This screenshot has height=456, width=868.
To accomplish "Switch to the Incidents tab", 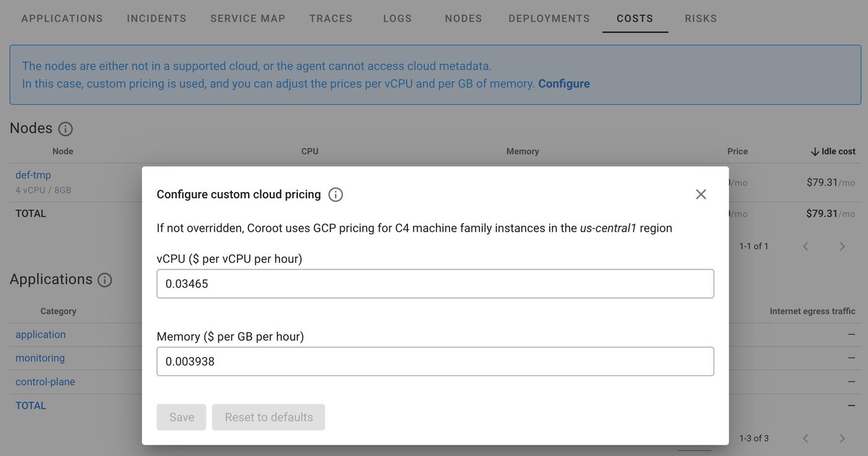I will (x=156, y=18).
